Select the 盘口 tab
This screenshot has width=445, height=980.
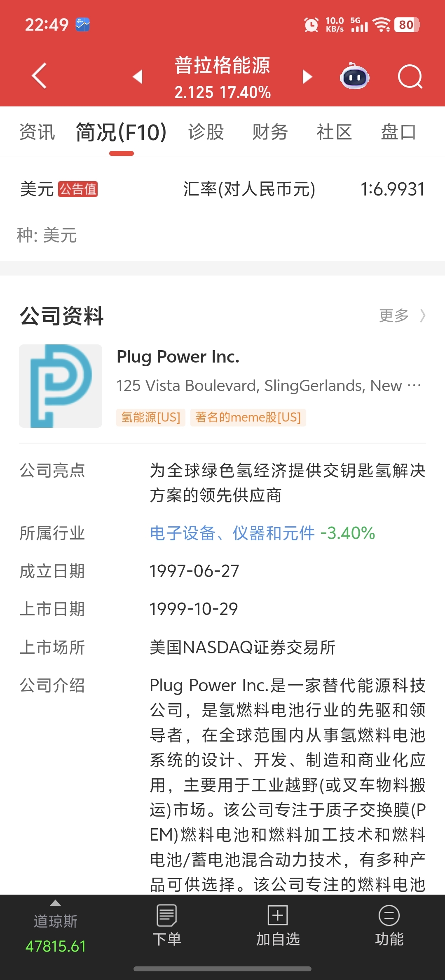[398, 132]
